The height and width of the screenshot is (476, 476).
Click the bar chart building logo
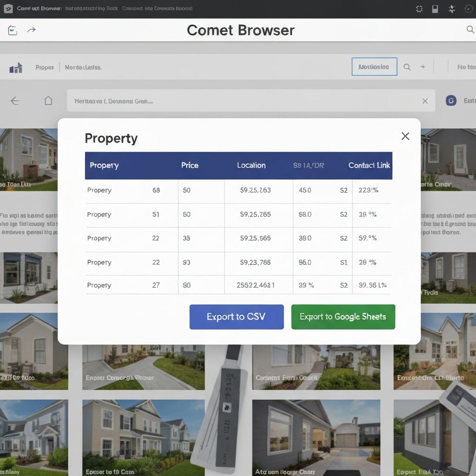16,67
